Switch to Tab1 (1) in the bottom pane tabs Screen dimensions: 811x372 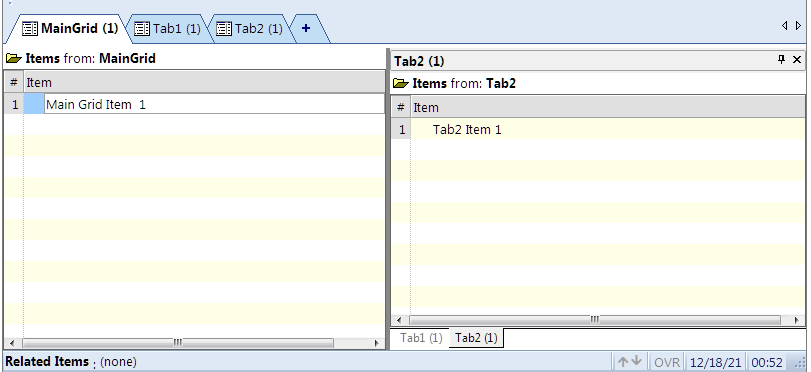421,338
